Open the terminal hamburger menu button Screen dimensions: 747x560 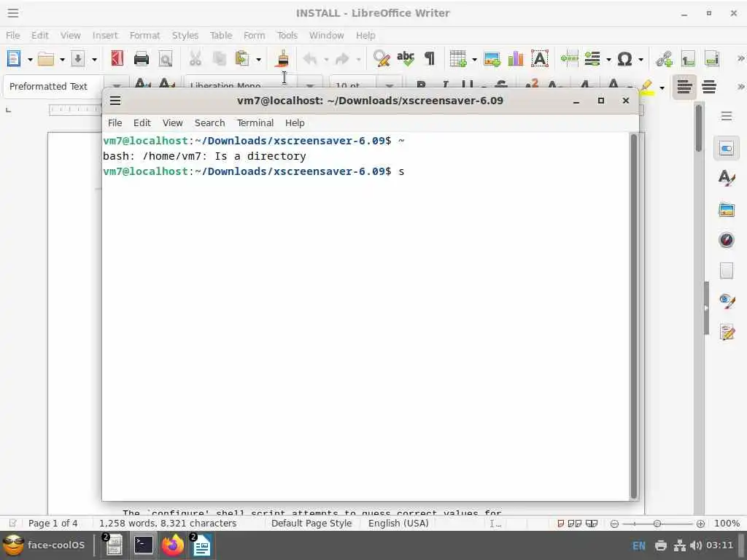[115, 101]
